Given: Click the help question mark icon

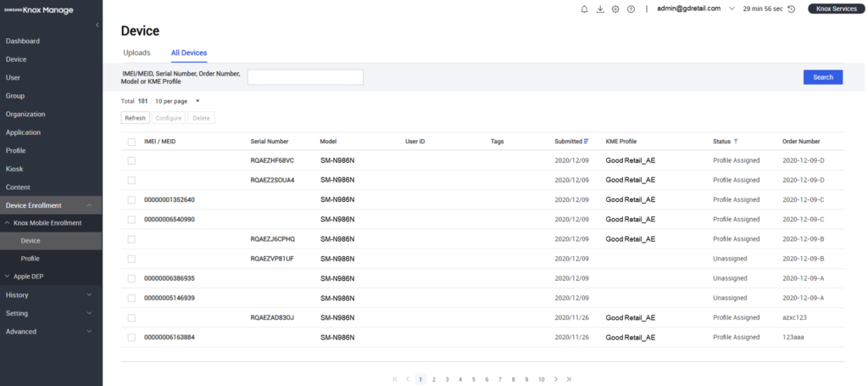Looking at the screenshot, I should 631,9.
